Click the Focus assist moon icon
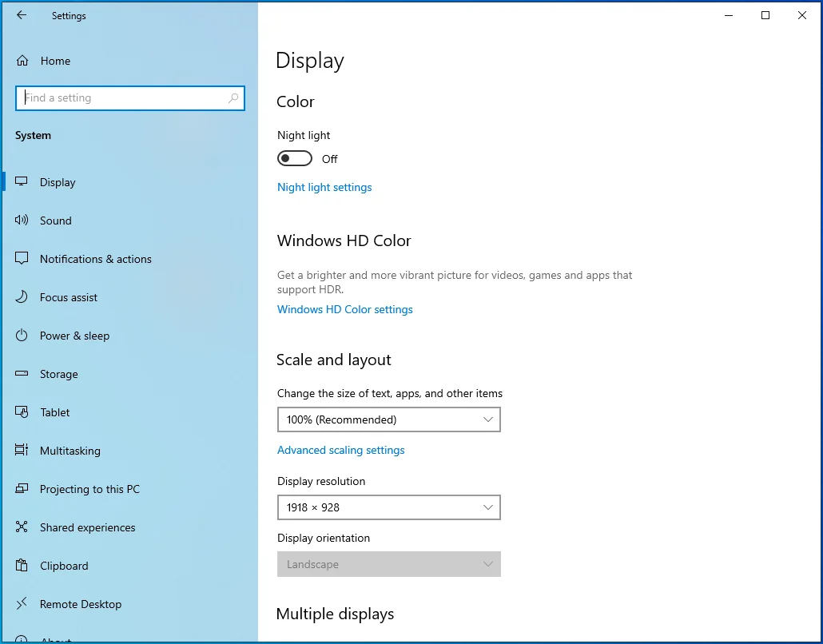This screenshot has height=644, width=823. 22,296
